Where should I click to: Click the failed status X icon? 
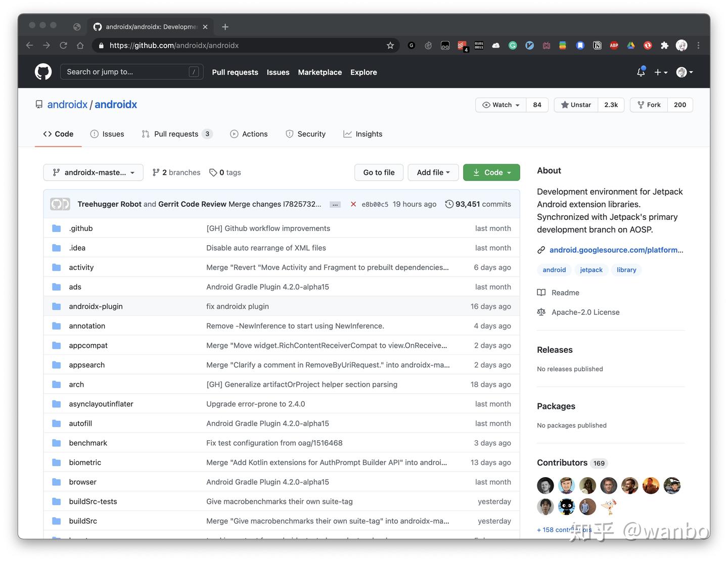353,204
